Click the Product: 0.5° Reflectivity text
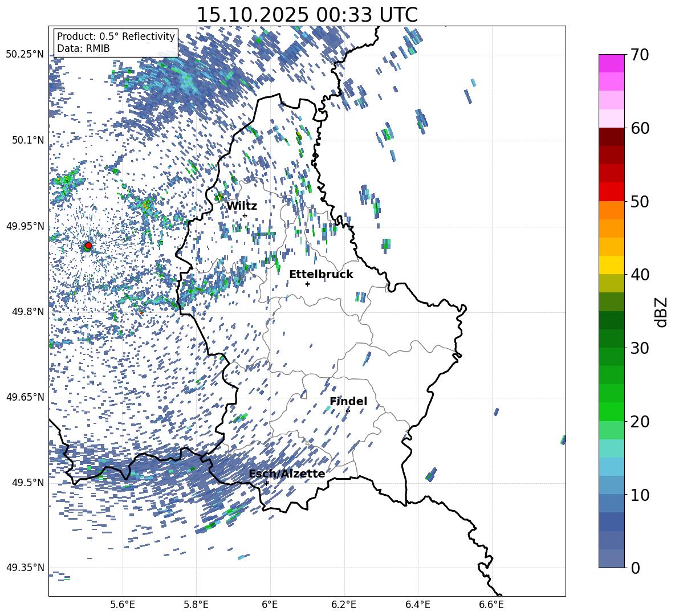This screenshot has width=675, height=616. point(116,36)
